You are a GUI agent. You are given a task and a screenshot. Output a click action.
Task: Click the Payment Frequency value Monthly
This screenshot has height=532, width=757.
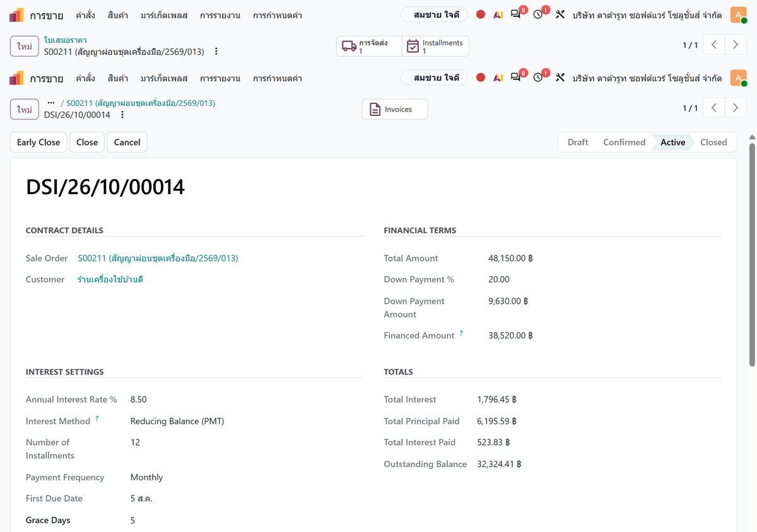coord(146,478)
